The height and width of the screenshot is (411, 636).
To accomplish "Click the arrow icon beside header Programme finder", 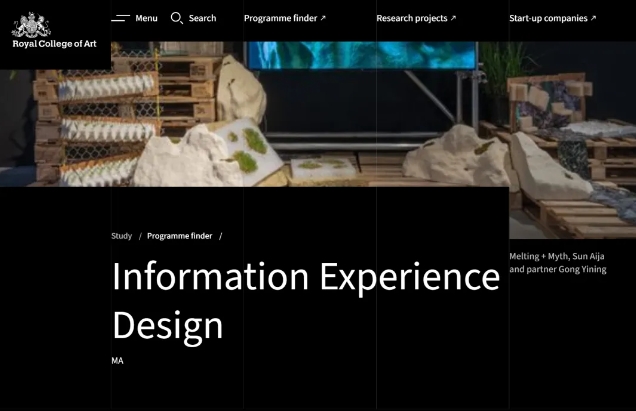I will click(x=323, y=18).
